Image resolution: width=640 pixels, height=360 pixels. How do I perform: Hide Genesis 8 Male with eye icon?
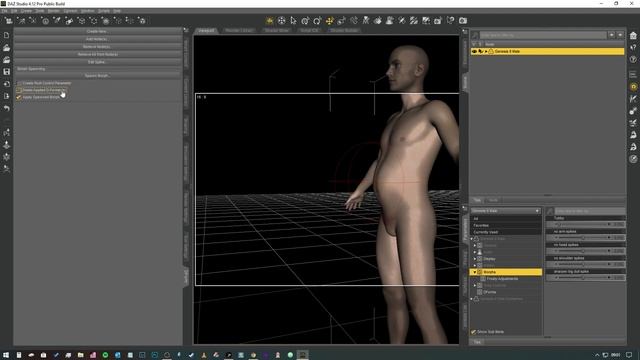tap(474, 51)
